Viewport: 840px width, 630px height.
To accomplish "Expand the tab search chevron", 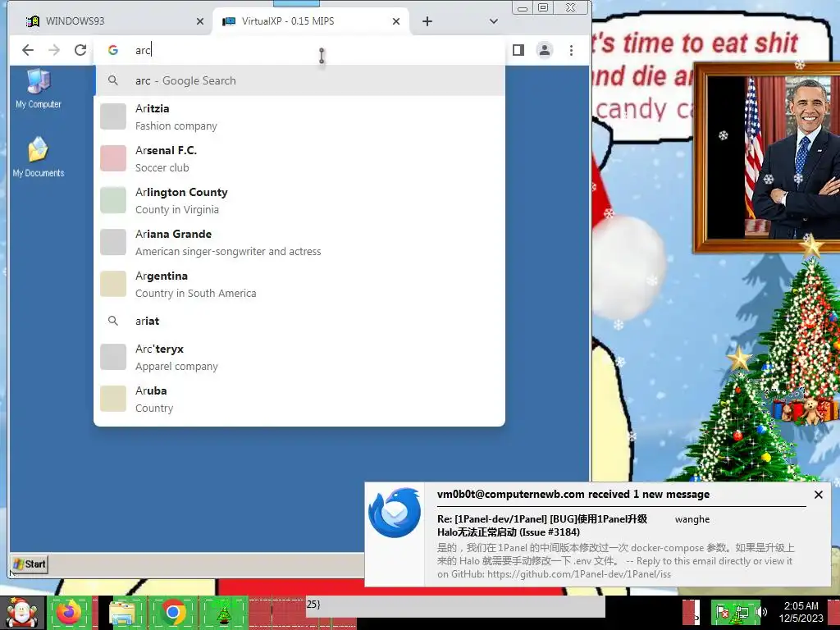I will [493, 21].
